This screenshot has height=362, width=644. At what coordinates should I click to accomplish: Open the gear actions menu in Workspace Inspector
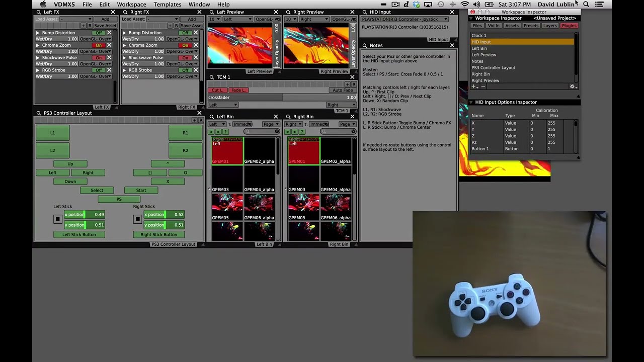(x=572, y=86)
